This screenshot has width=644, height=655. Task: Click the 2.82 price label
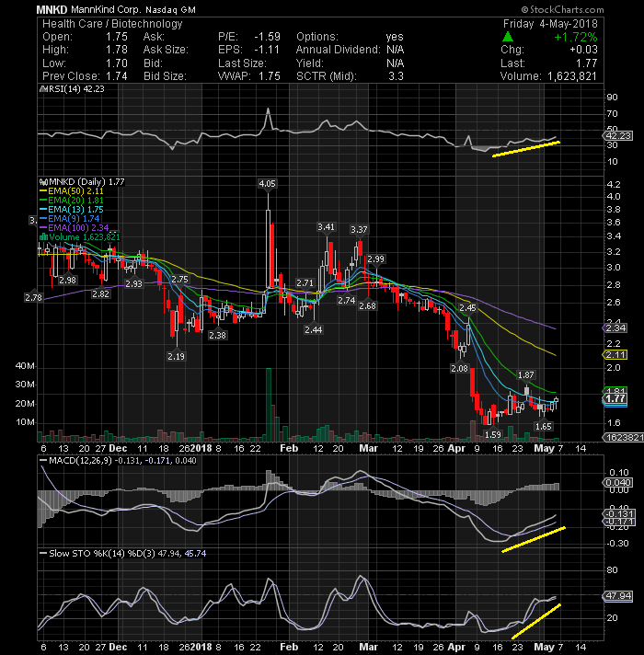click(100, 294)
